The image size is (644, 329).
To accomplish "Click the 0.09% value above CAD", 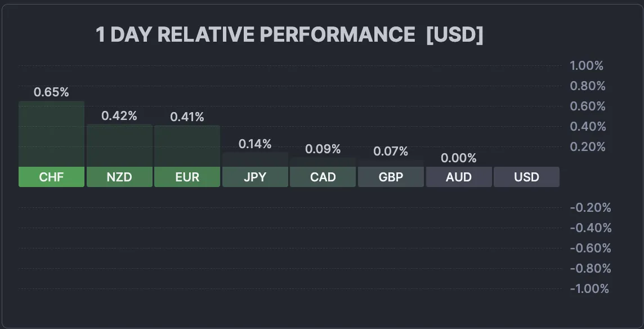I will [323, 149].
